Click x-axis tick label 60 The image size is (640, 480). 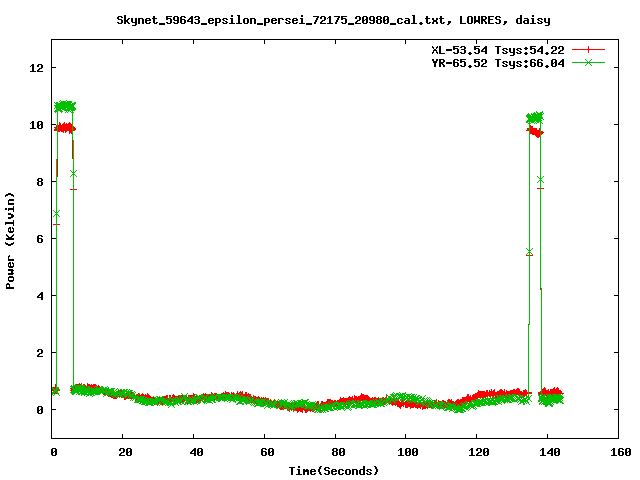pos(267,452)
